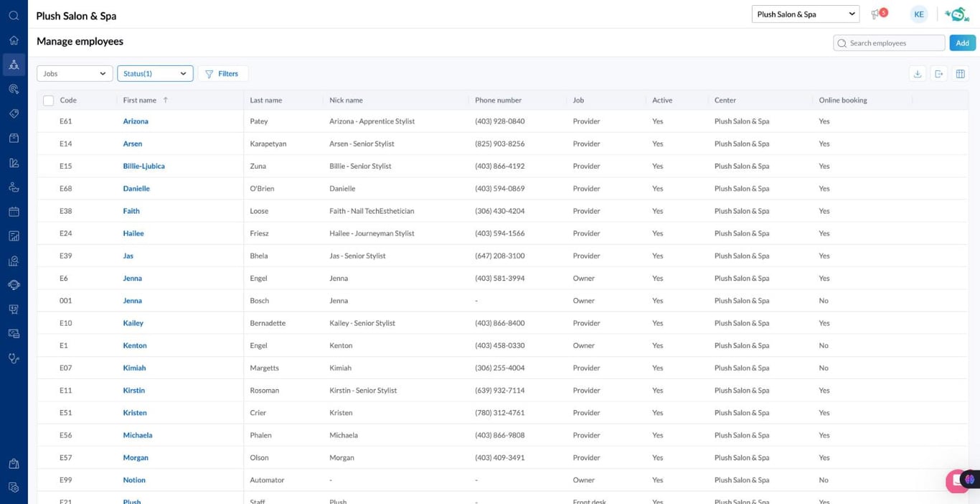The width and height of the screenshot is (980, 504).
Task: Open the headset support icon in sidebar
Action: point(14,285)
